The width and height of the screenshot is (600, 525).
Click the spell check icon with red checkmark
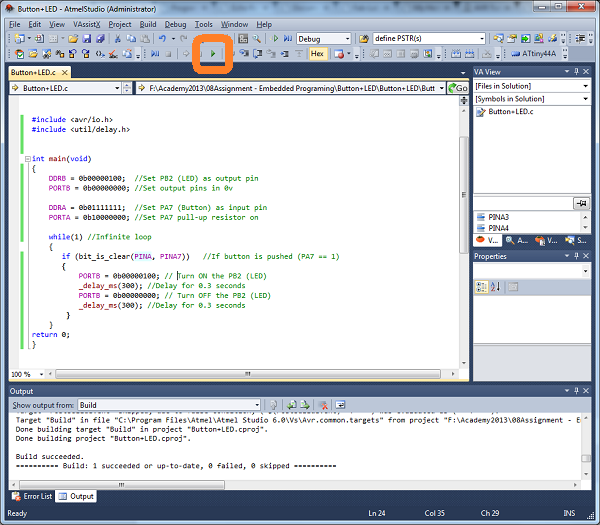click(x=112, y=54)
